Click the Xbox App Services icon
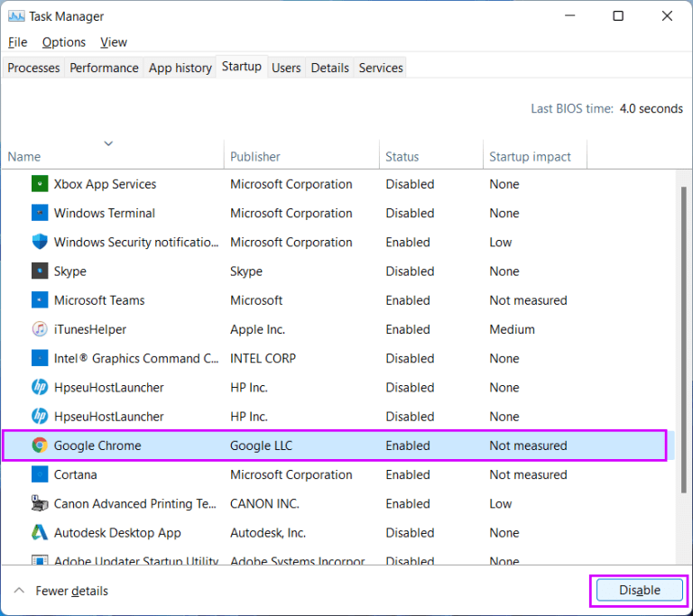 click(40, 184)
